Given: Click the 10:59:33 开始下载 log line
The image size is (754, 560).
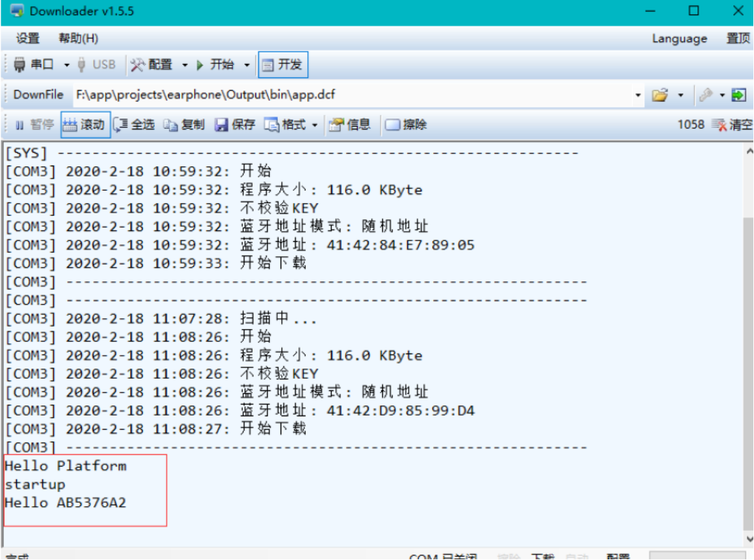Looking at the screenshot, I should click(x=156, y=264).
